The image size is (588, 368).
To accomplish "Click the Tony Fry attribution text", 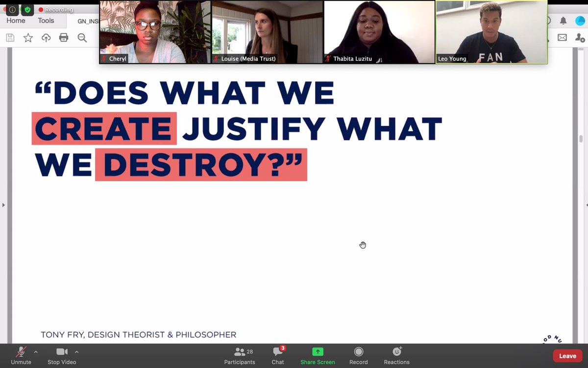I will pyautogui.click(x=138, y=335).
